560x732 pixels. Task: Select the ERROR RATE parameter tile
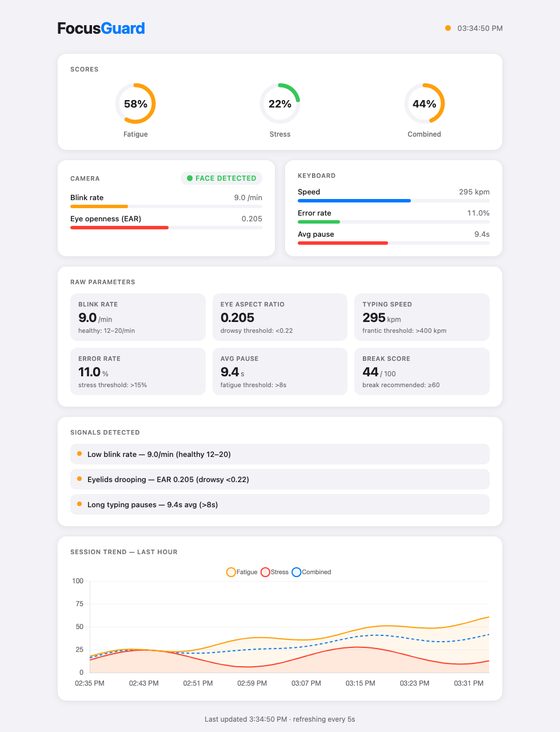pos(138,372)
